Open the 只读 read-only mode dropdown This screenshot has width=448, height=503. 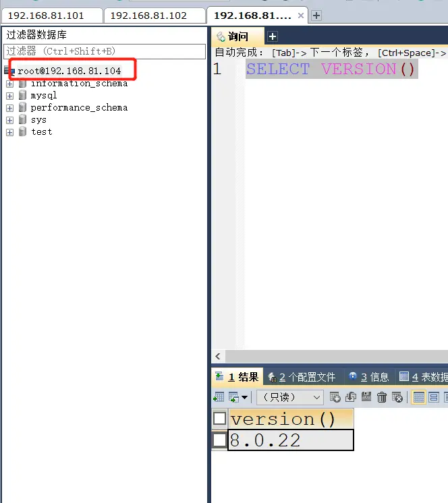(289, 397)
